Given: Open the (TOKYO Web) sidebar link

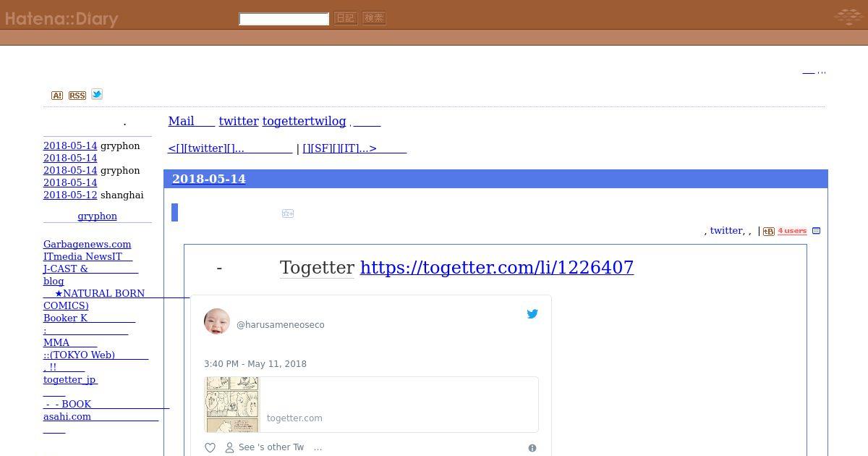Looking at the screenshot, I should 95,355.
